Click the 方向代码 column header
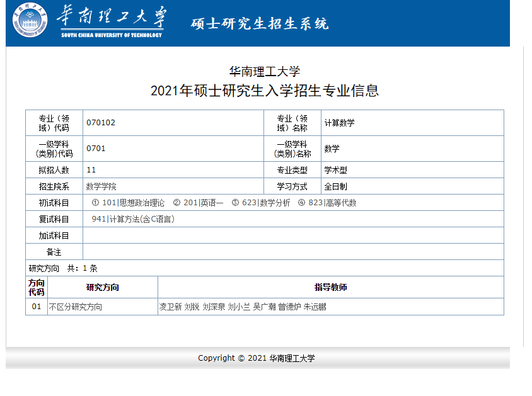This screenshot has height=396, width=532. coord(37,287)
